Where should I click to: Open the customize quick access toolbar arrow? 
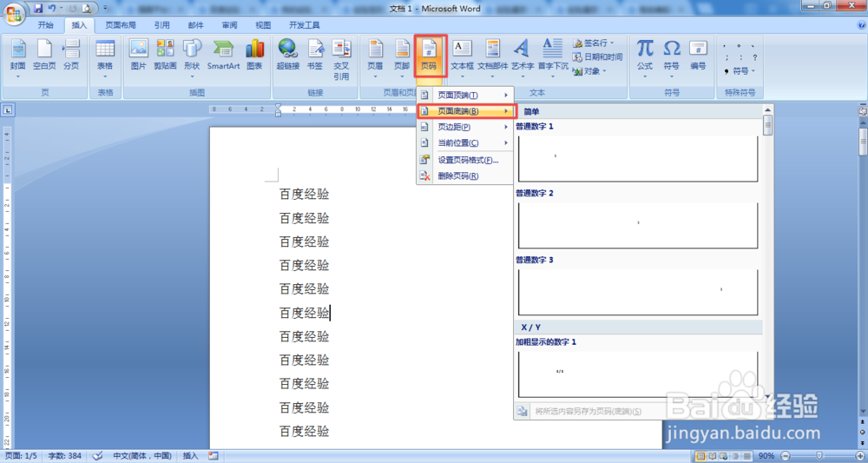105,9
